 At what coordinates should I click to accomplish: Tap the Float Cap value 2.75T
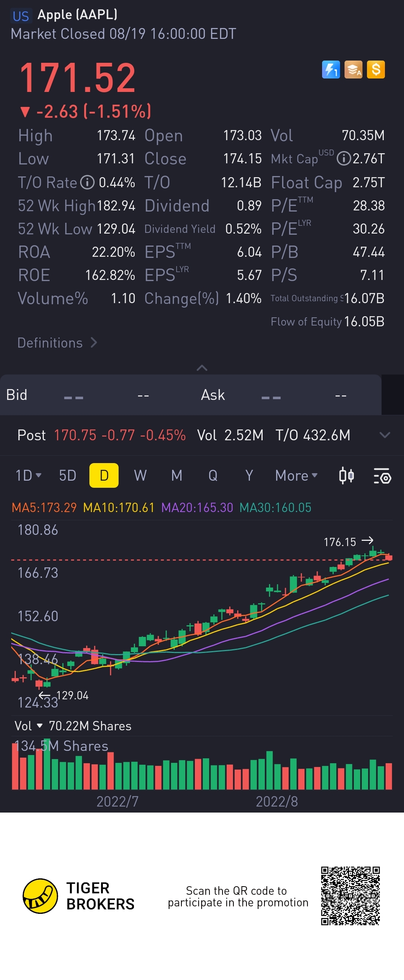(x=368, y=183)
